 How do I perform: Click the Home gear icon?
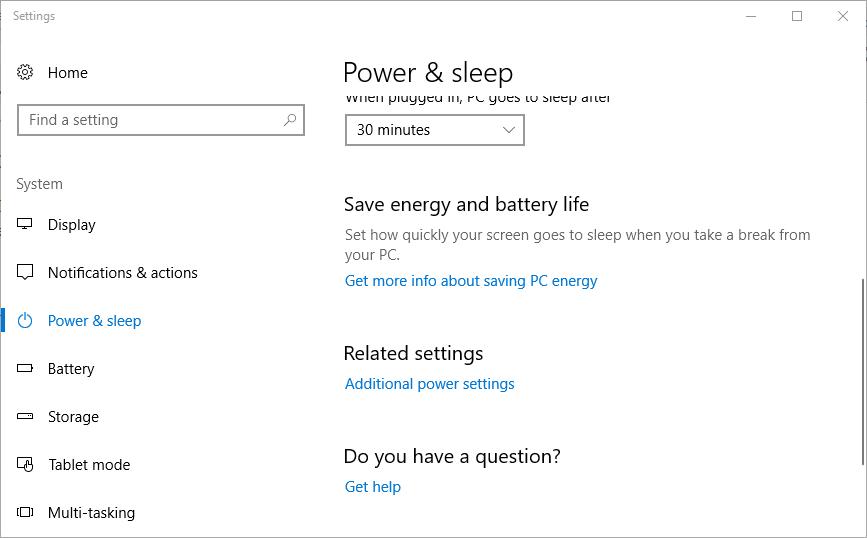pyautogui.click(x=25, y=72)
